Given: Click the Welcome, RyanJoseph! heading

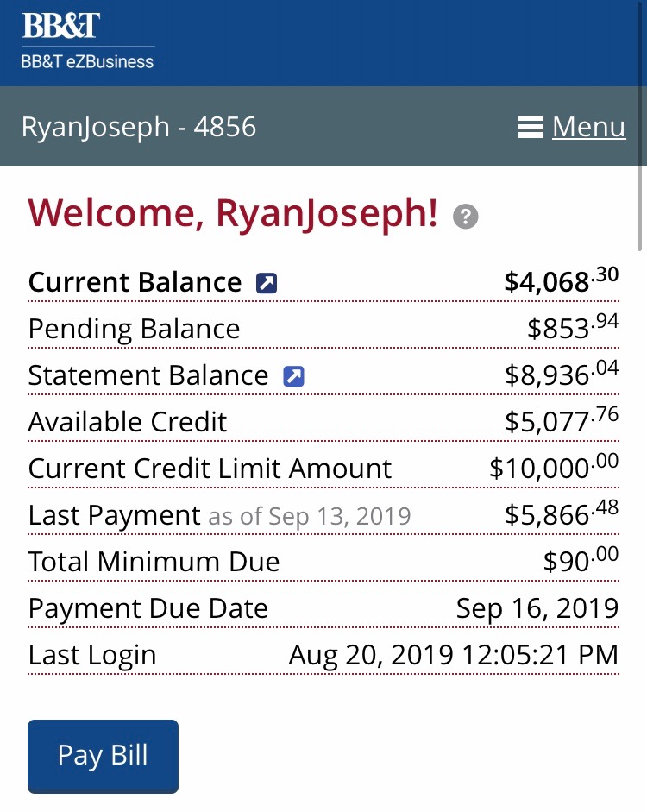Looking at the screenshot, I should (x=233, y=213).
